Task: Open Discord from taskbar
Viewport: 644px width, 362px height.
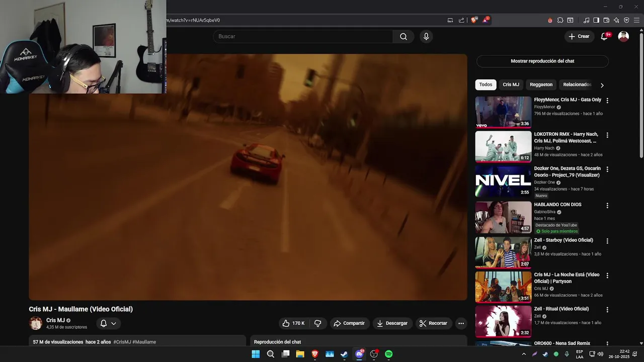Action: click(x=359, y=354)
